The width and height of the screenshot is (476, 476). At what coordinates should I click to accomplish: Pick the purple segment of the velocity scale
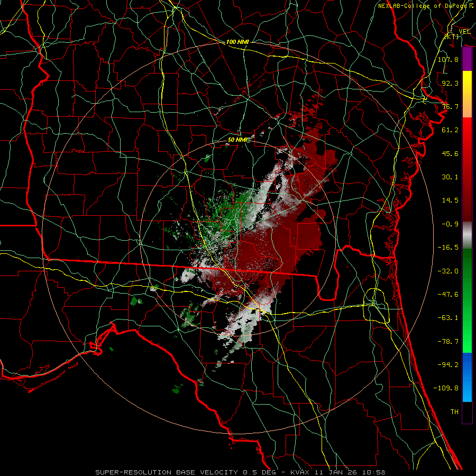click(x=467, y=59)
